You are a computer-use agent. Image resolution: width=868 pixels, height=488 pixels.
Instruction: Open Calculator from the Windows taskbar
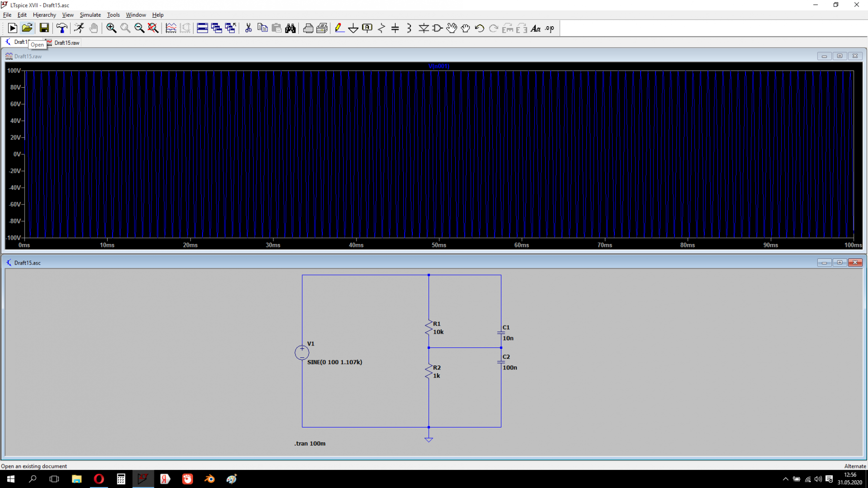click(x=121, y=479)
